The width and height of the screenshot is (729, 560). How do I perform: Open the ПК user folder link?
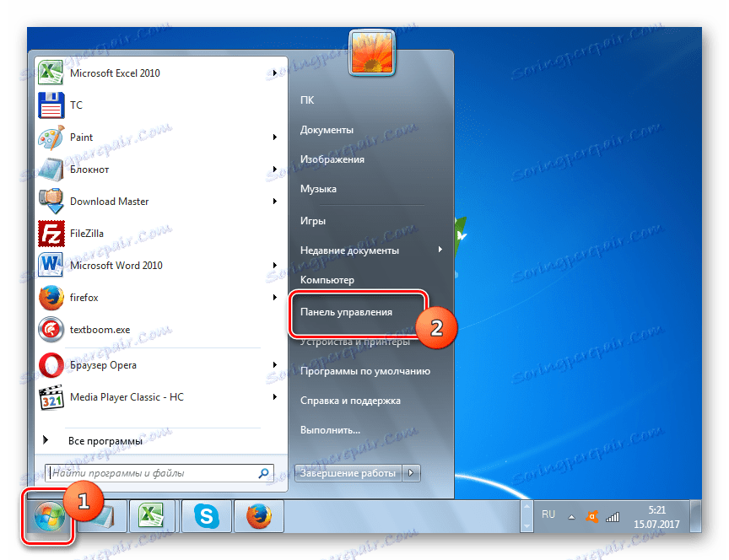(x=307, y=100)
